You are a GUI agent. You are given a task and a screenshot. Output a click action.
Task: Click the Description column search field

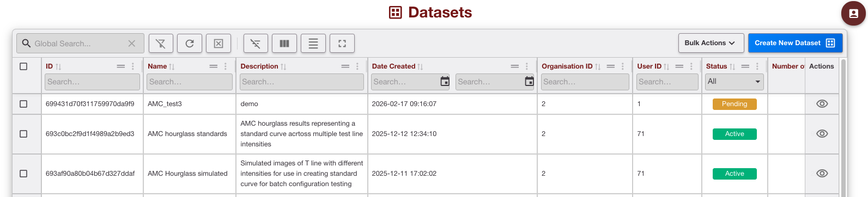[x=302, y=82]
